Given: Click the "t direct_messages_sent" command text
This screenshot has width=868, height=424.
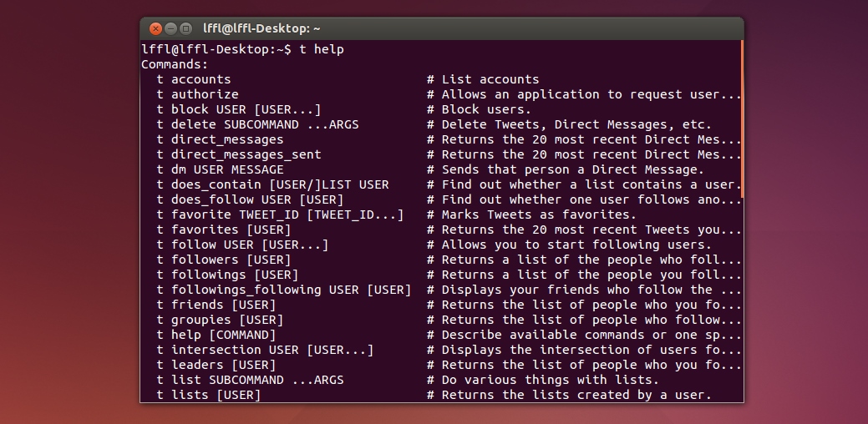Looking at the screenshot, I should (x=238, y=154).
